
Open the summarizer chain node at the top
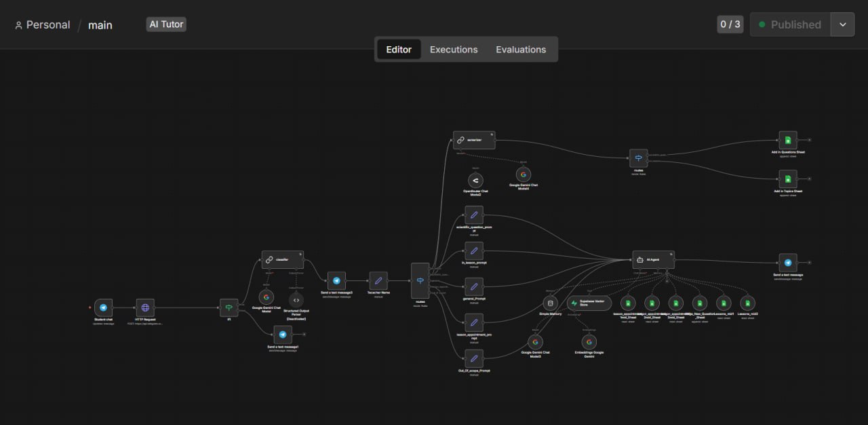click(474, 140)
